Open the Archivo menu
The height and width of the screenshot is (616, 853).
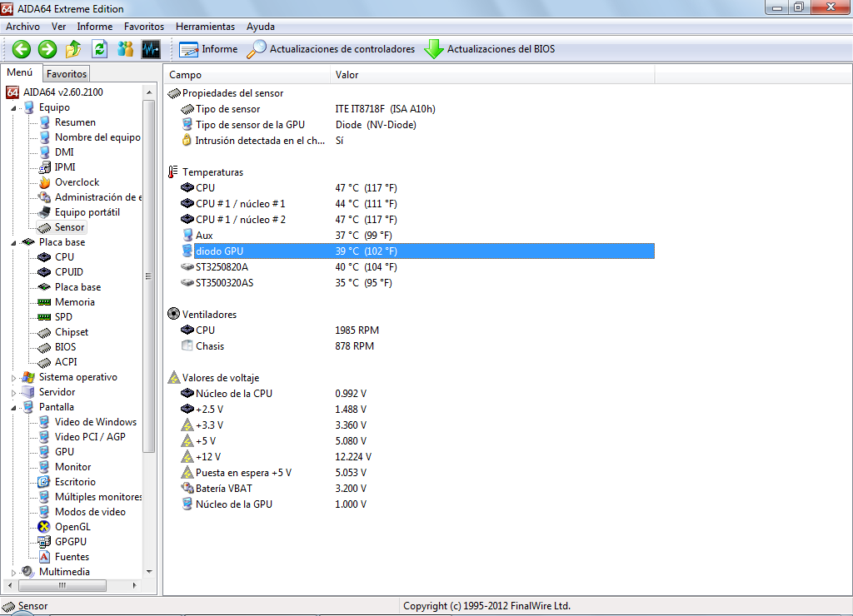[22, 27]
